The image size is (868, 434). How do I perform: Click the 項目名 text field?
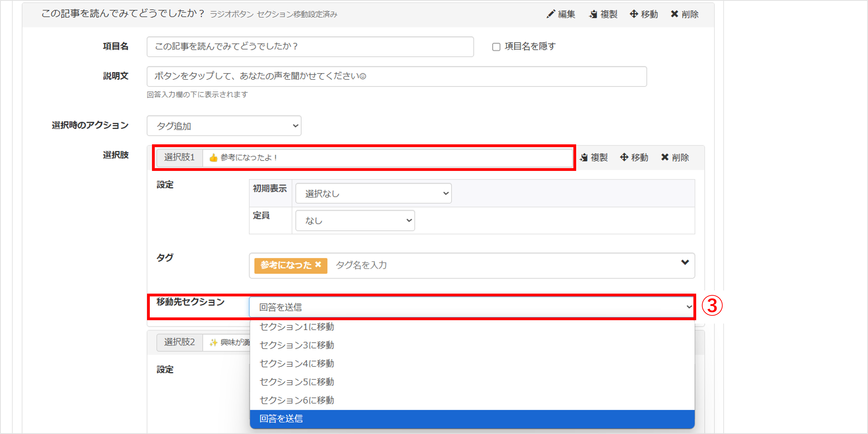coord(310,47)
